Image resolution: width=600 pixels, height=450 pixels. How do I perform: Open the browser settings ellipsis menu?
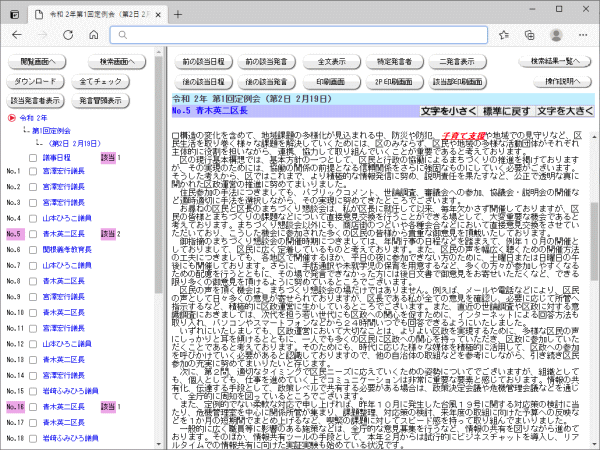(583, 35)
